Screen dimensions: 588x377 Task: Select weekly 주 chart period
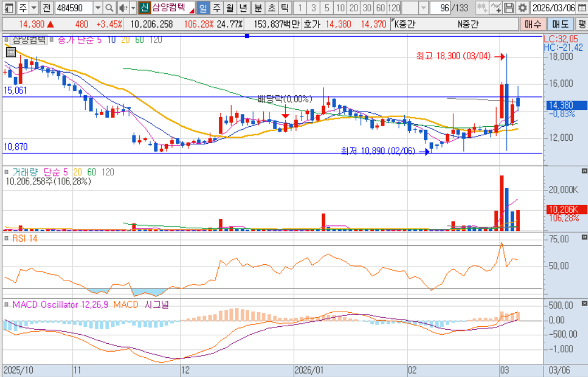pos(216,7)
